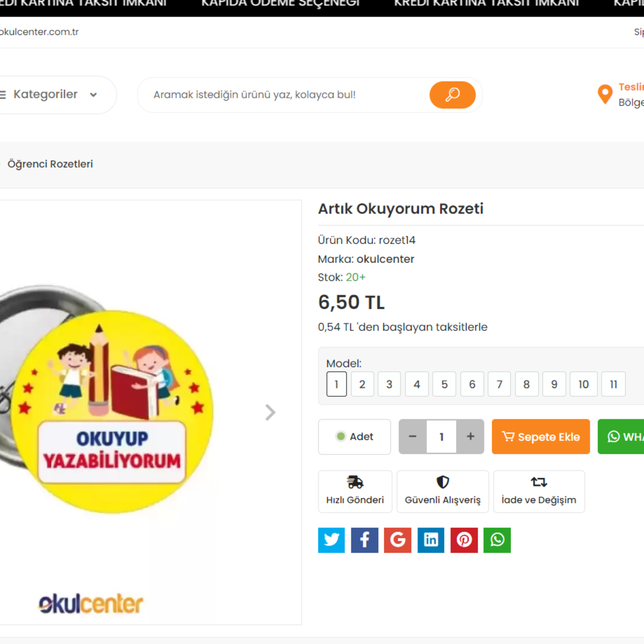Image resolution: width=644 pixels, height=644 pixels.
Task: Show next product image with right chevron
Action: point(270,412)
